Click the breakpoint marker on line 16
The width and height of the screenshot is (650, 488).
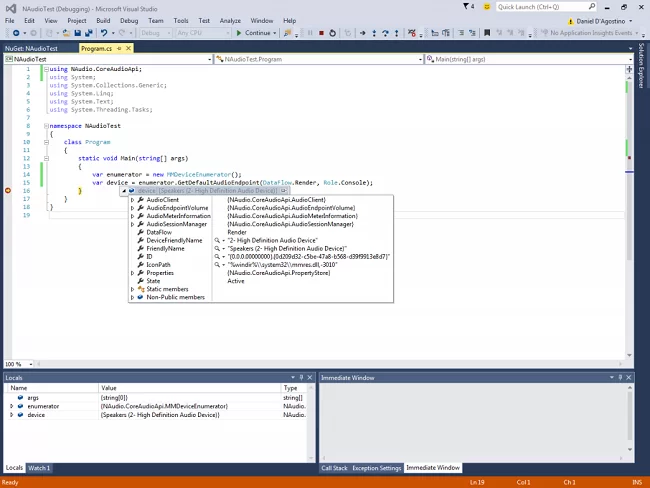click(x=8, y=190)
